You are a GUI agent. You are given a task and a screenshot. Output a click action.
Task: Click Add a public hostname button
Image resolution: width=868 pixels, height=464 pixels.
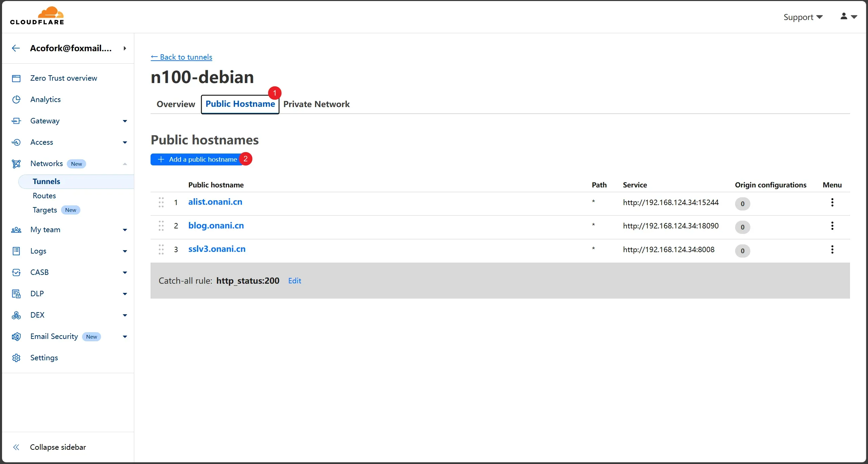pyautogui.click(x=197, y=159)
